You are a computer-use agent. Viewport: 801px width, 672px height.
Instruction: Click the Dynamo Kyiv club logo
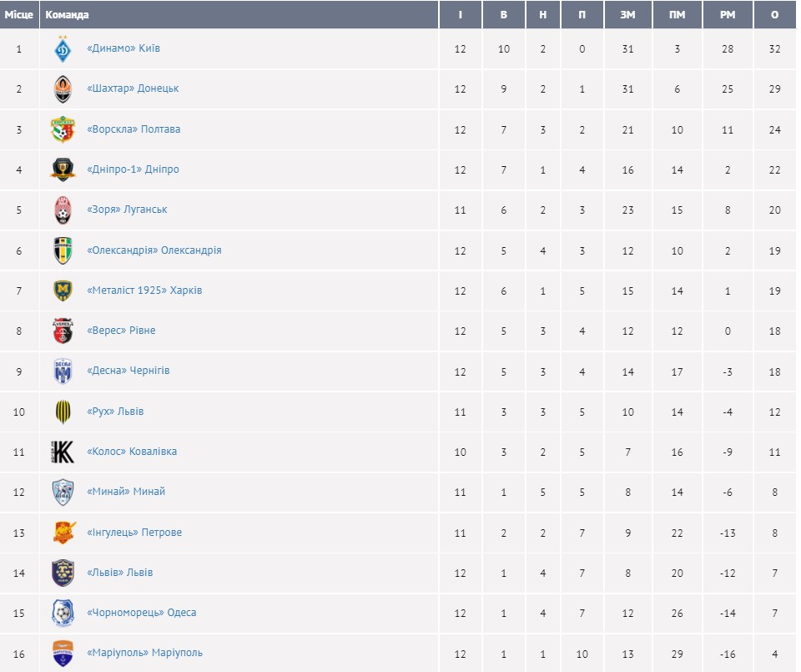tap(63, 49)
